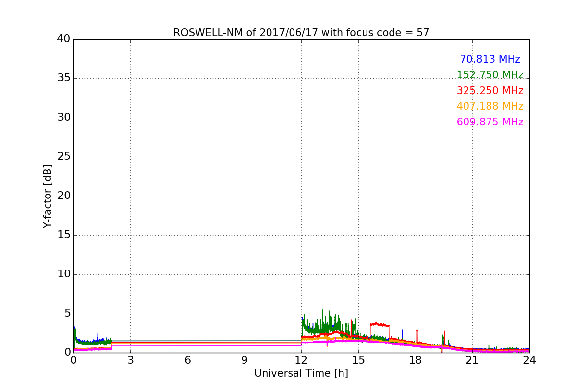Click the y-axis tick label 10
588x392 pixels.
(64, 274)
